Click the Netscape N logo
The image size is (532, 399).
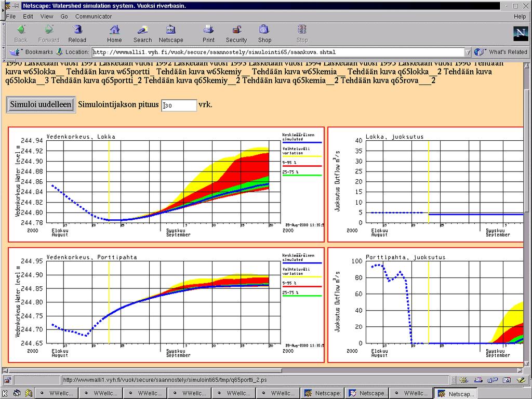point(521,34)
